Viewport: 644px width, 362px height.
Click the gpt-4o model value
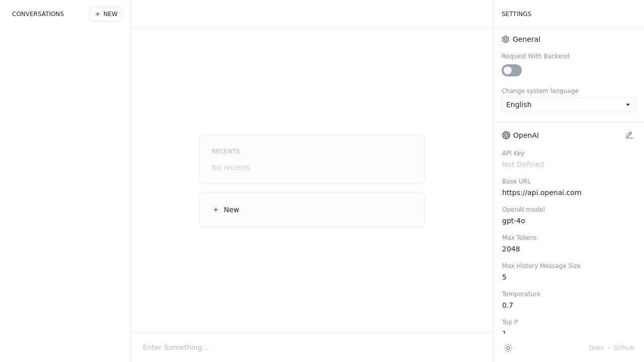point(514,221)
